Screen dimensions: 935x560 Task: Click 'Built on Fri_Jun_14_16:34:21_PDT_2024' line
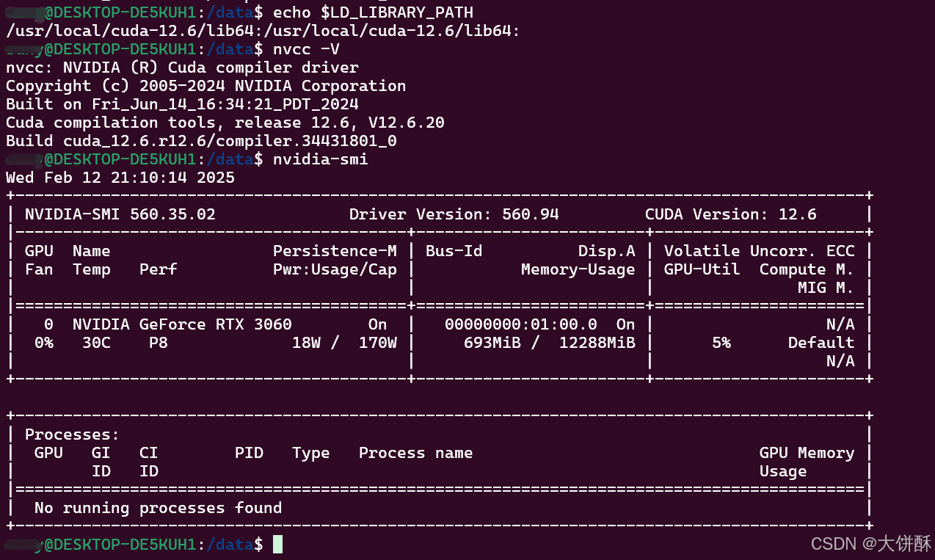coord(182,104)
